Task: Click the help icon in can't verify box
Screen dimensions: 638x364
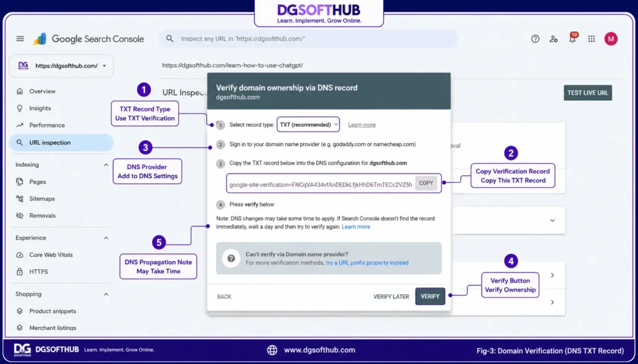Action: (231, 258)
